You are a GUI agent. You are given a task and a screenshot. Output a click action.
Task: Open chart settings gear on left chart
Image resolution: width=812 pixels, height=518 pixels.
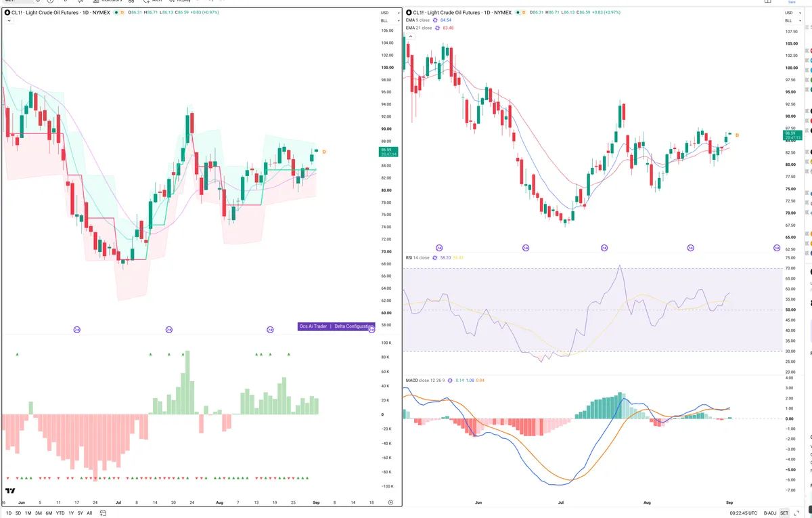tap(390, 502)
